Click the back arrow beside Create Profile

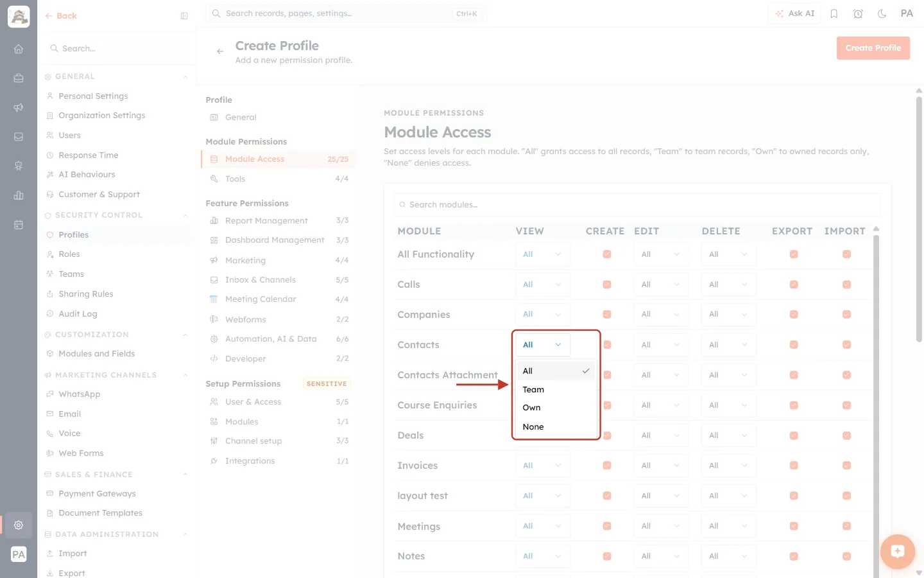pyautogui.click(x=220, y=51)
